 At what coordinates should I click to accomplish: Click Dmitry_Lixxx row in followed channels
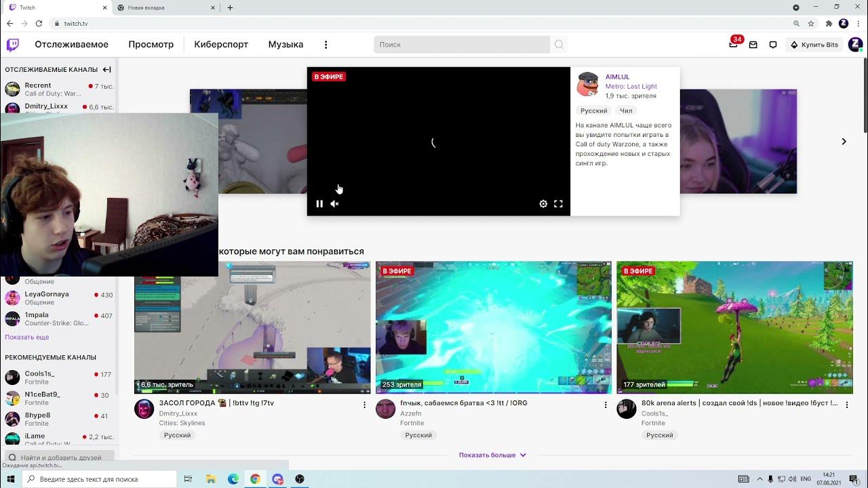[x=59, y=107]
